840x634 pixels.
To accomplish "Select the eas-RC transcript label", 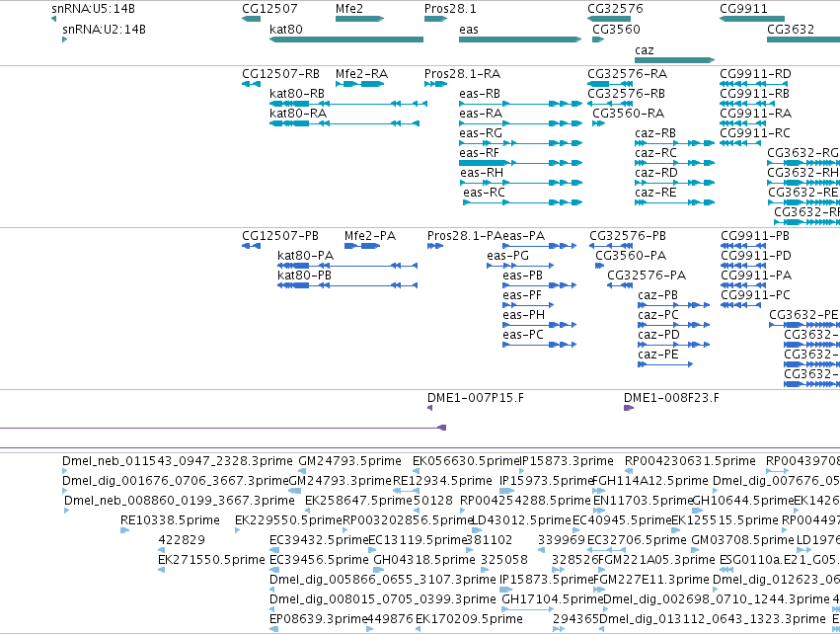I will tap(485, 193).
